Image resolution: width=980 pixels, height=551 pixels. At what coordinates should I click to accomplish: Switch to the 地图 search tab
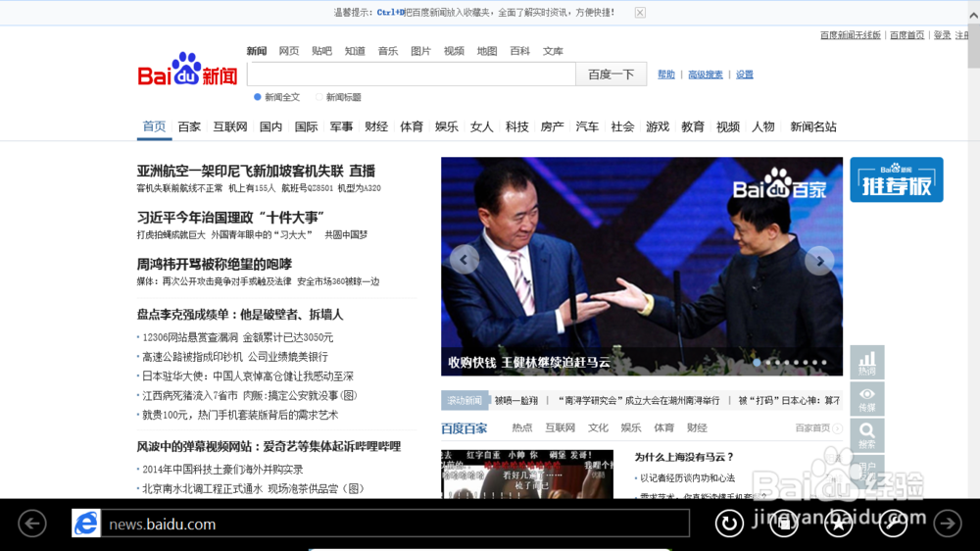[487, 51]
